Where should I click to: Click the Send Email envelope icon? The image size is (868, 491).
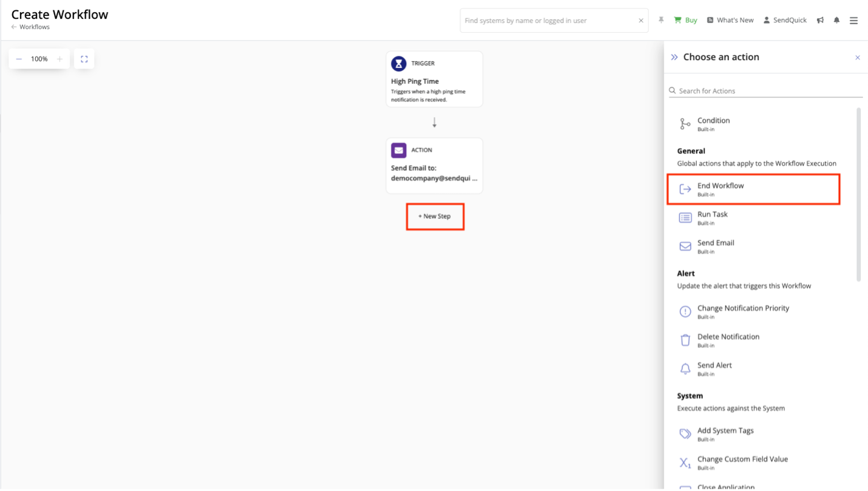[685, 246]
